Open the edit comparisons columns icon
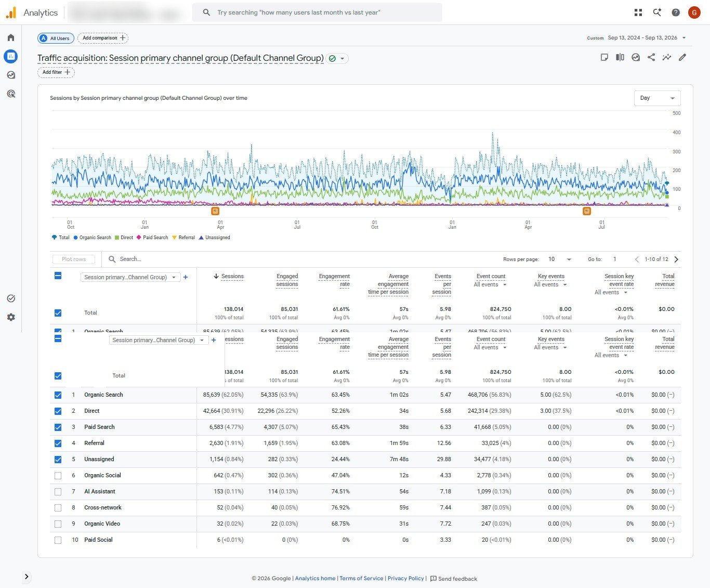 (620, 57)
